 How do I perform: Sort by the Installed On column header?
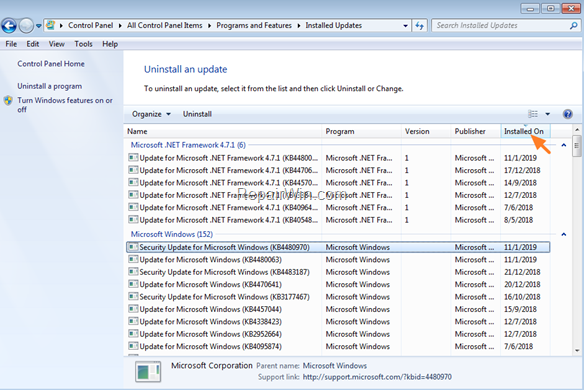tap(526, 131)
